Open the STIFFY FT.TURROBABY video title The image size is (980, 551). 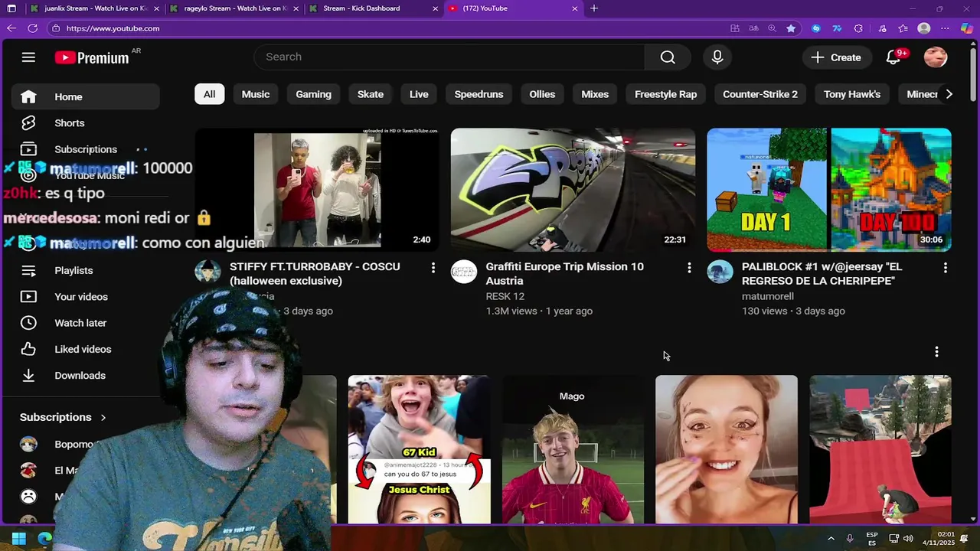(315, 274)
